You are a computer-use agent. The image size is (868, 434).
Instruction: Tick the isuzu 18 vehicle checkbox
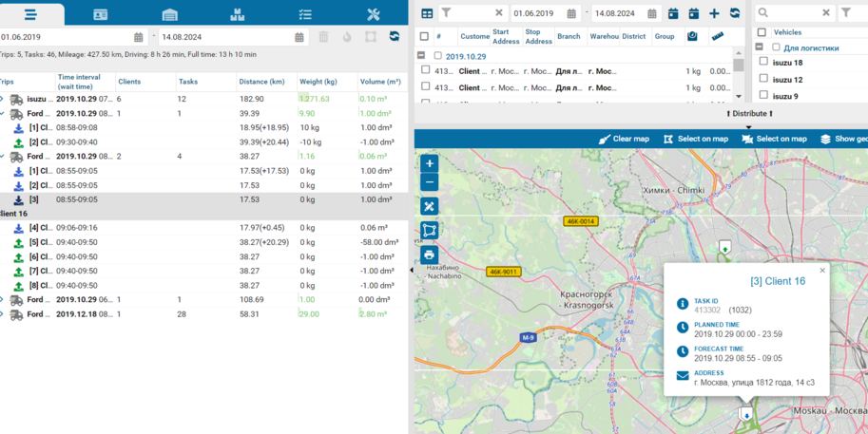tap(763, 63)
